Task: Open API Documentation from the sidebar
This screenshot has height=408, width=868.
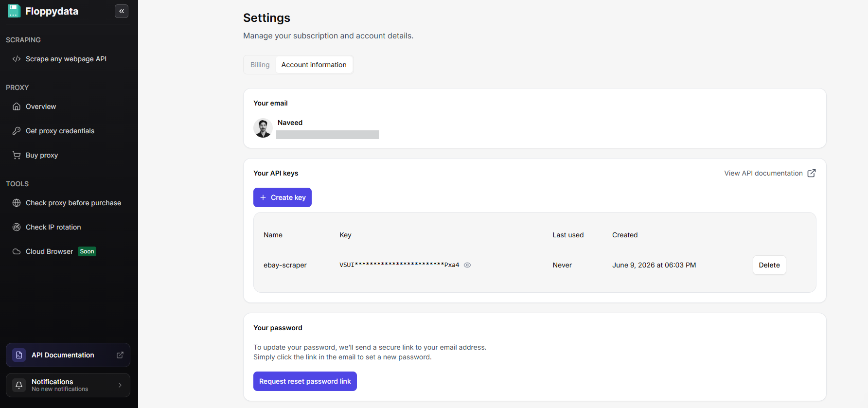Action: pyautogui.click(x=63, y=355)
